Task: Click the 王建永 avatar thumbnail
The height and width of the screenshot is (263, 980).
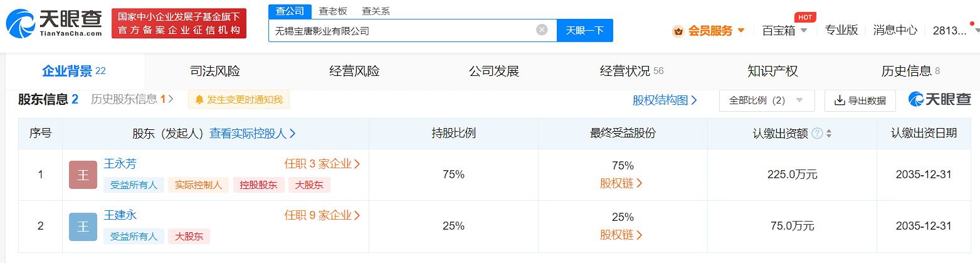Action: tap(83, 227)
